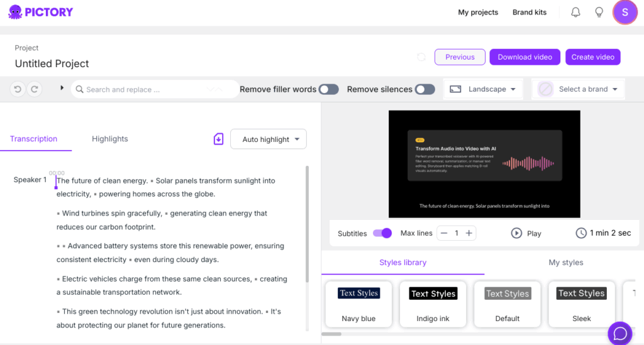Disable the Subtitles toggle
The height and width of the screenshot is (345, 644).
coord(382,233)
